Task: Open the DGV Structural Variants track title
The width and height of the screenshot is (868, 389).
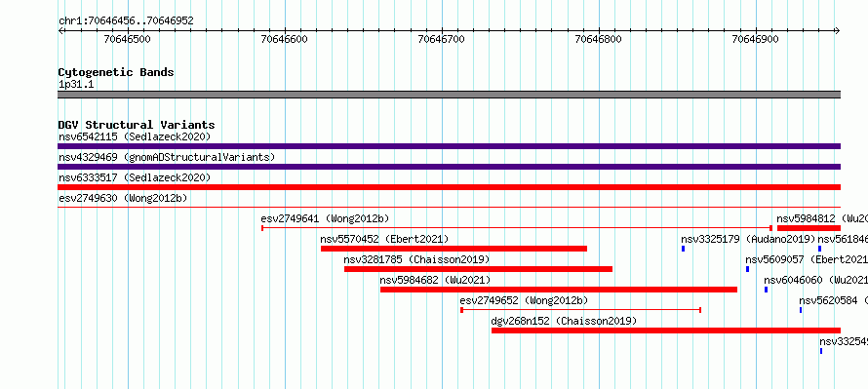Action: (137, 125)
